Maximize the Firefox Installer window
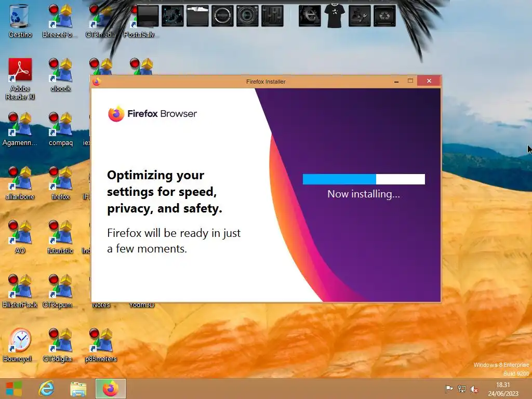 (x=410, y=81)
